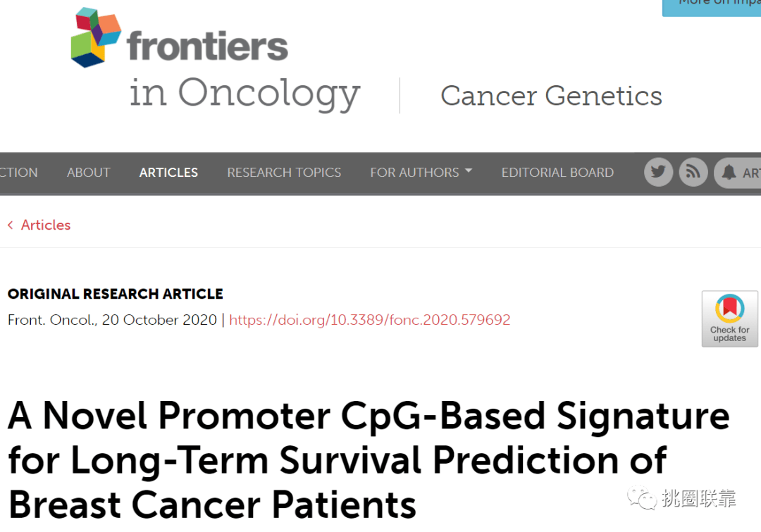Click the Check for updates badge
761x532 pixels.
point(729,318)
